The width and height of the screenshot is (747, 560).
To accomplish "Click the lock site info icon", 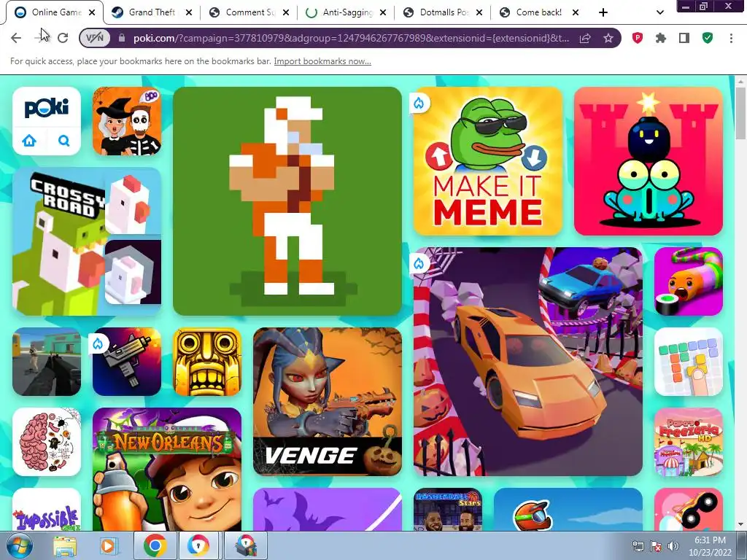I will click(122, 38).
